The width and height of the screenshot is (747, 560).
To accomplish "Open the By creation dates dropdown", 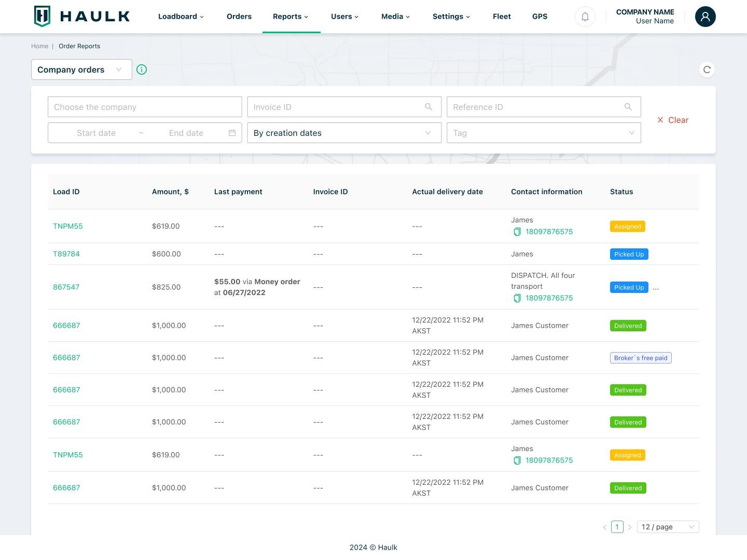I will pos(344,133).
